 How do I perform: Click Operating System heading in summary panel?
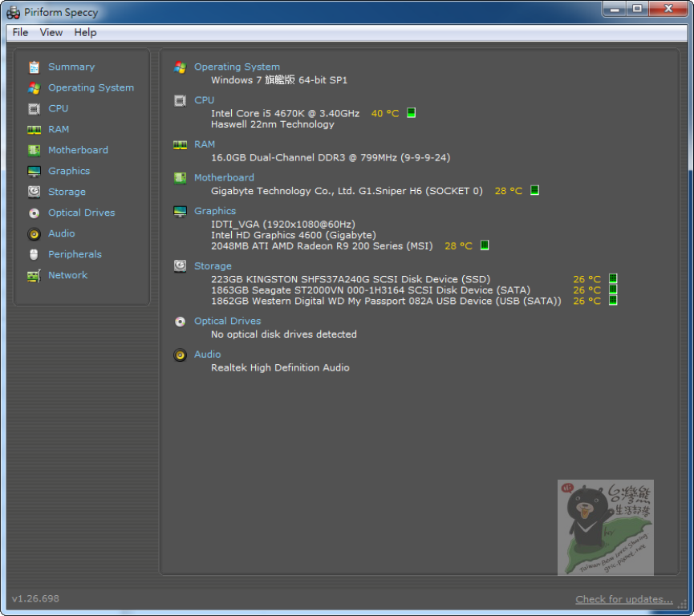pos(237,67)
